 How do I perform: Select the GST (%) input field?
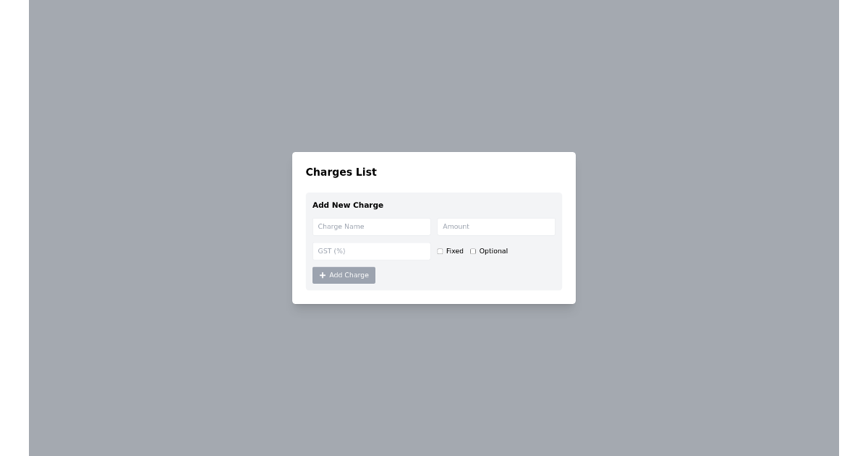(x=372, y=251)
